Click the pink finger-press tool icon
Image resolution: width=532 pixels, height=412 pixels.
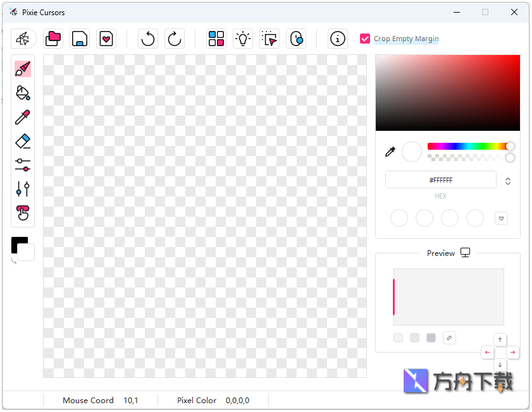23,213
